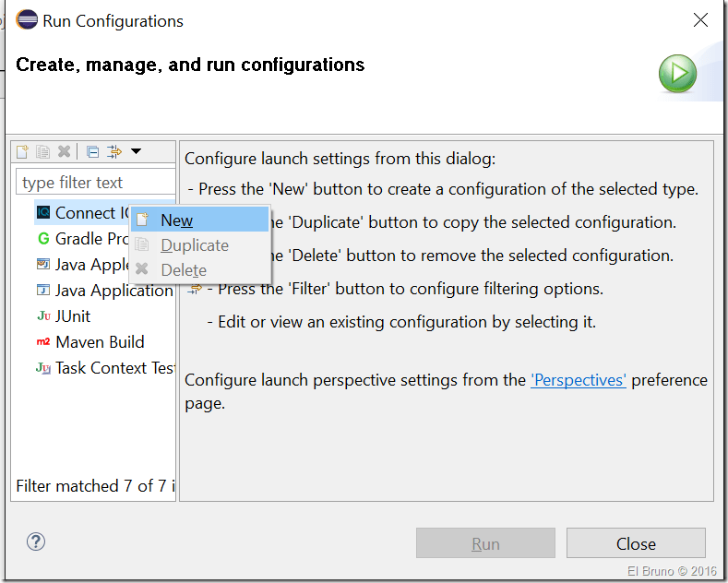The image size is (728, 583).
Task: Choose New from the context menu
Action: click(176, 220)
